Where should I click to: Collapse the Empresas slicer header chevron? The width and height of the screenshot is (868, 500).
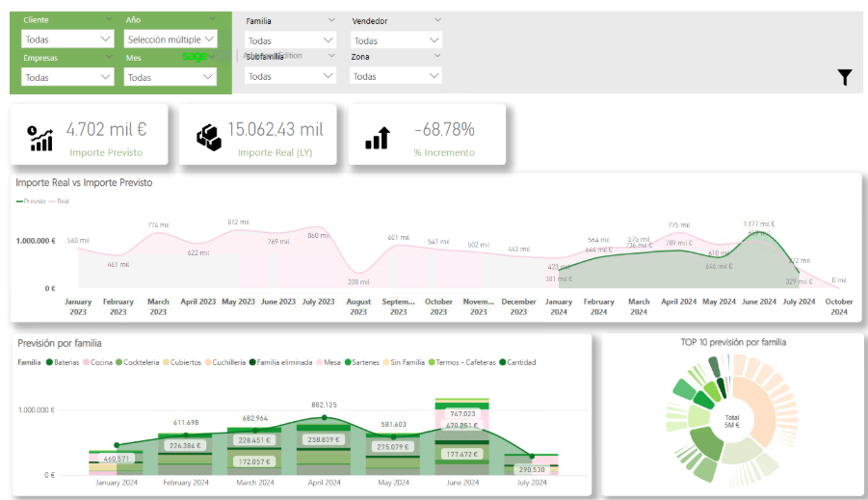click(x=109, y=57)
